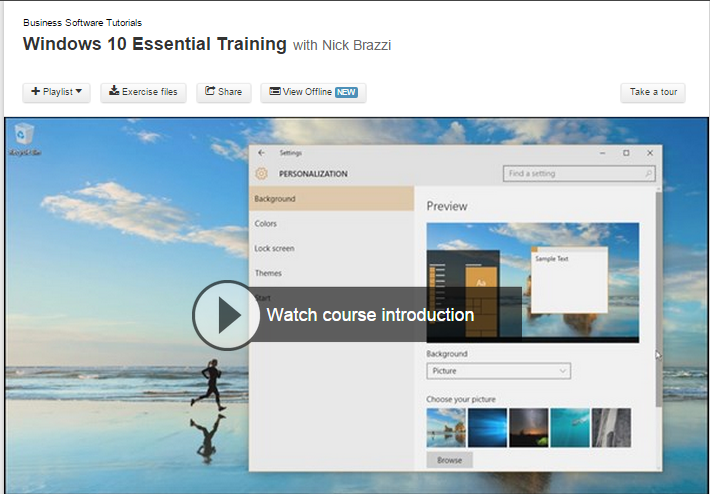
Task: Open View Offline option
Action: [x=313, y=92]
